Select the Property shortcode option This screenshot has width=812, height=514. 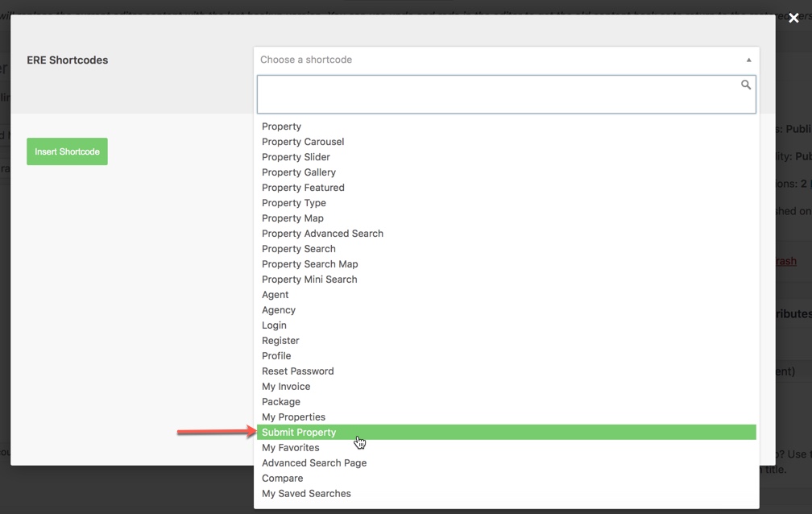[507, 126]
